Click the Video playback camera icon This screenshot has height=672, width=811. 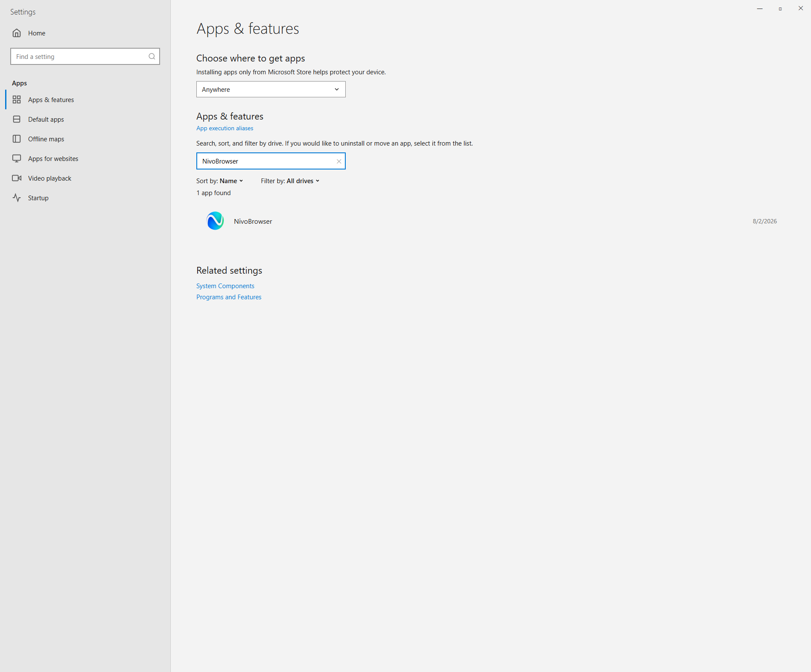[17, 178]
